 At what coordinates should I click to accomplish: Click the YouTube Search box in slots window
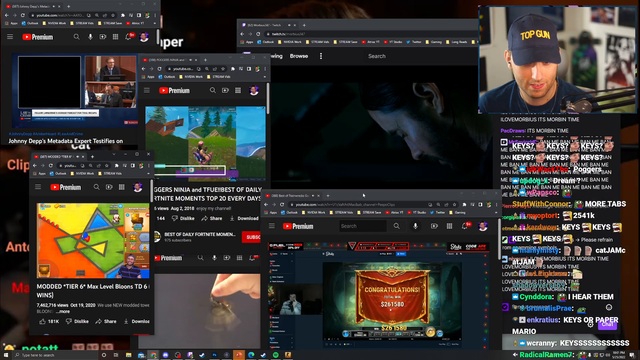(x=363, y=226)
